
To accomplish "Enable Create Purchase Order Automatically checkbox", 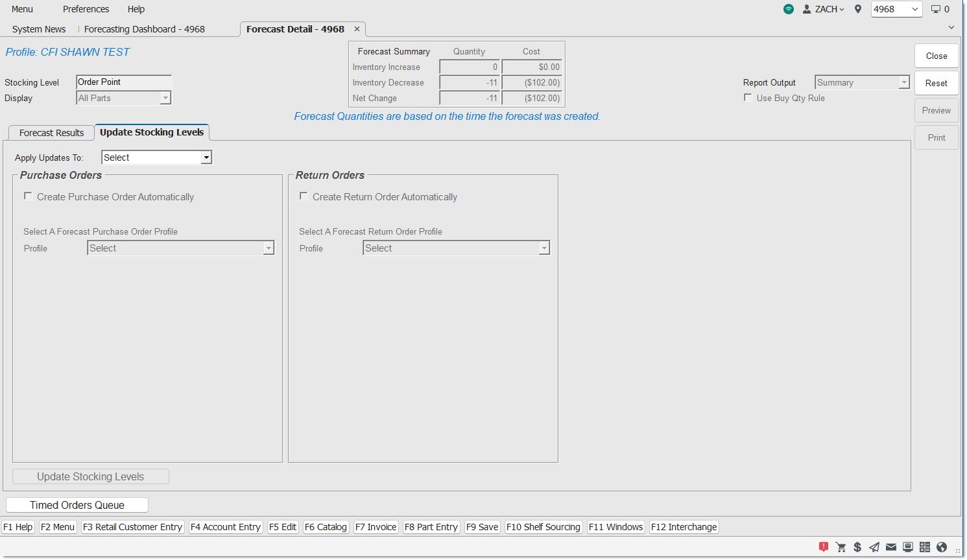I will (x=29, y=196).
